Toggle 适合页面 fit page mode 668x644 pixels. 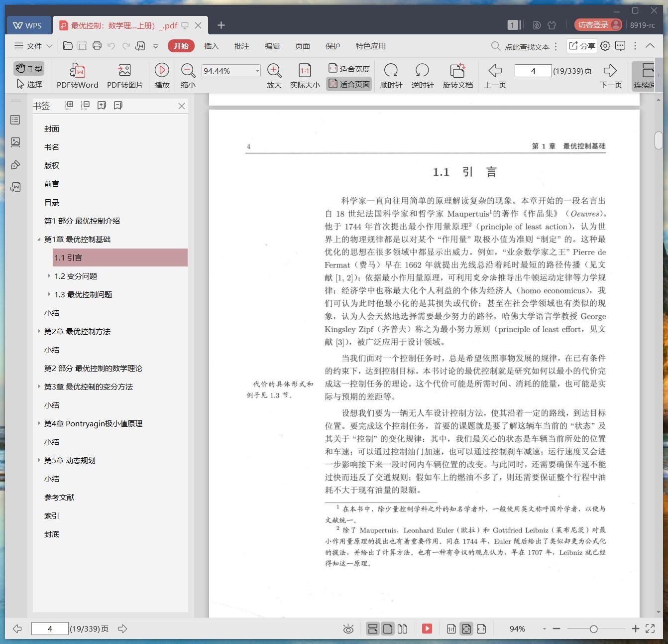(x=349, y=84)
